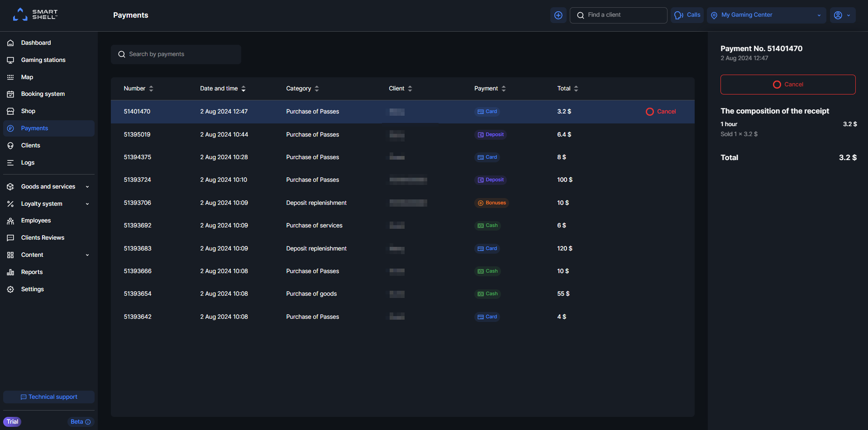Screen dimensions: 868x430
Task: Click the Loyalty system percent icon
Action: [x=10, y=204]
